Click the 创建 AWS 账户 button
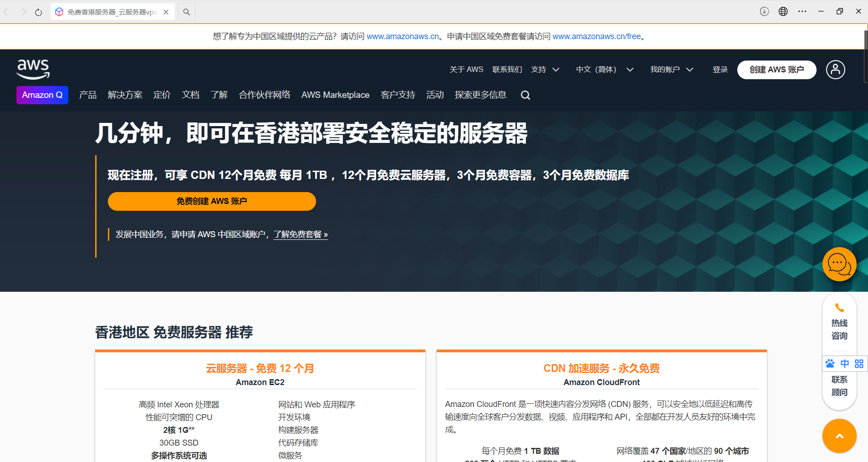Image resolution: width=868 pixels, height=462 pixels. click(x=777, y=70)
